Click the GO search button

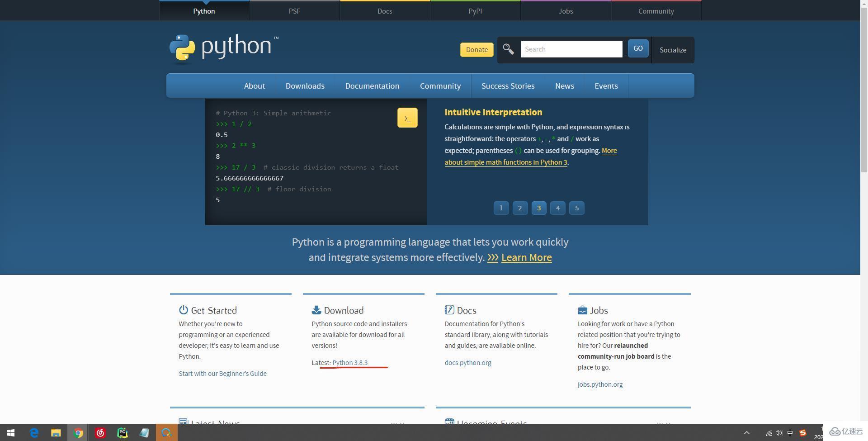pos(638,48)
